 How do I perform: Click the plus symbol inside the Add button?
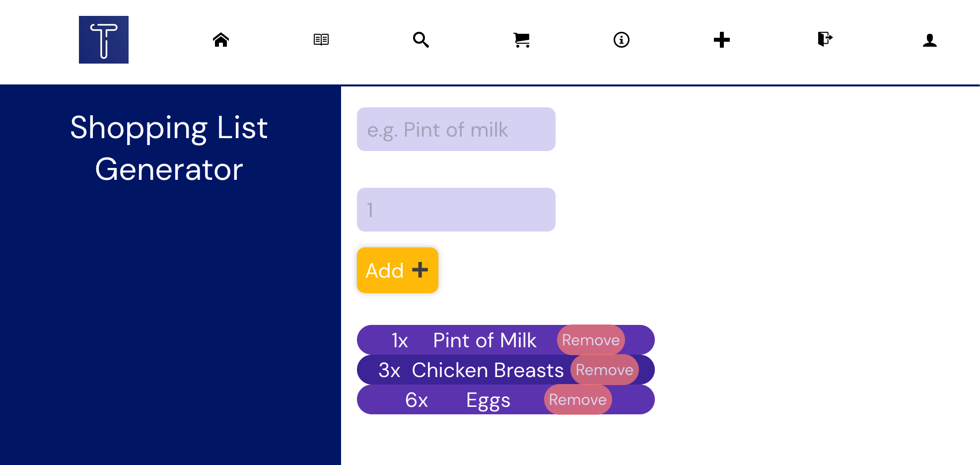420,270
